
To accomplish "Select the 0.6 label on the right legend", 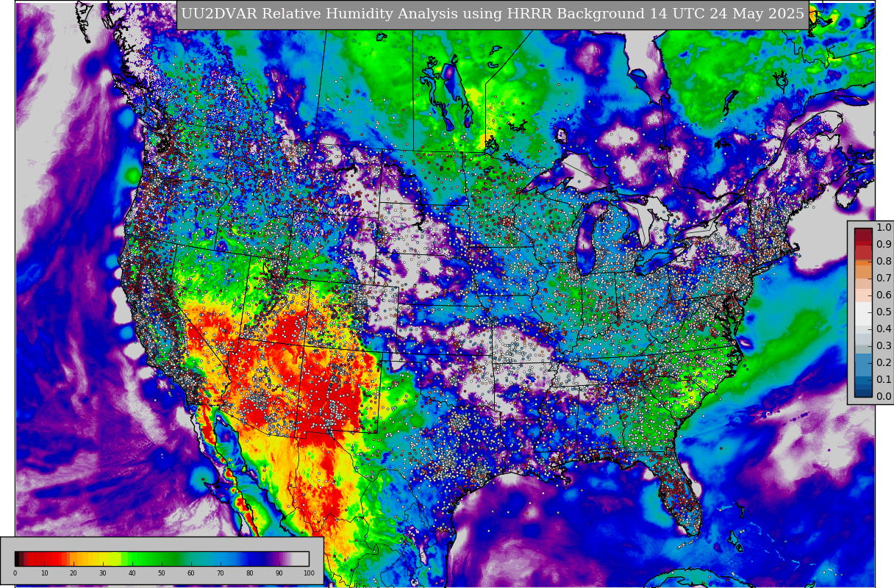I will (x=884, y=295).
